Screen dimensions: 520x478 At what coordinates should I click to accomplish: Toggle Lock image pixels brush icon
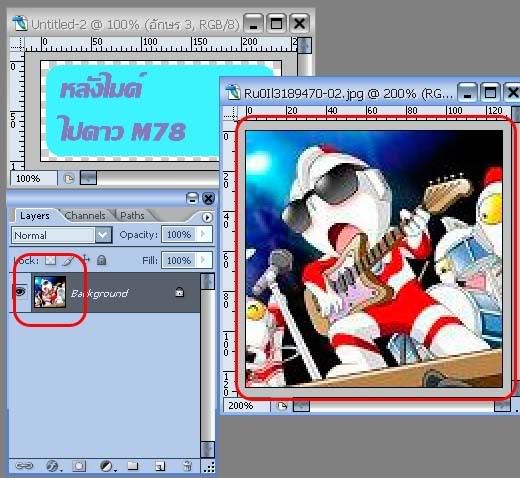(68, 260)
